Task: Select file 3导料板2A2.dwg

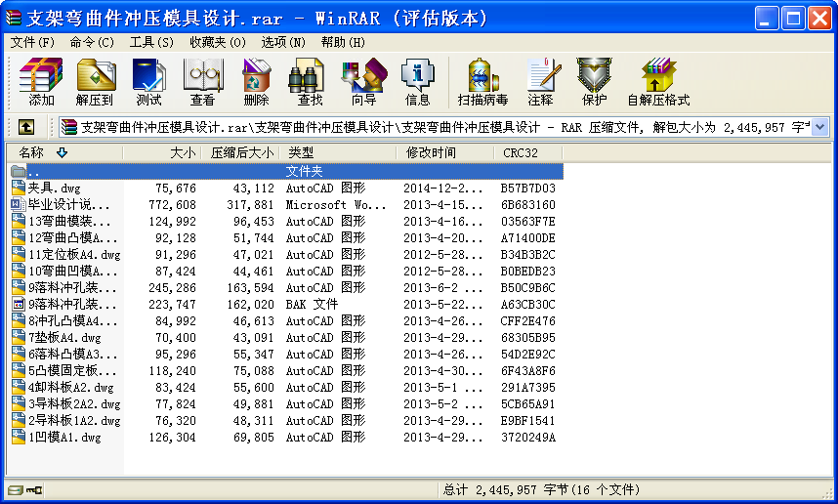Action: point(74,403)
